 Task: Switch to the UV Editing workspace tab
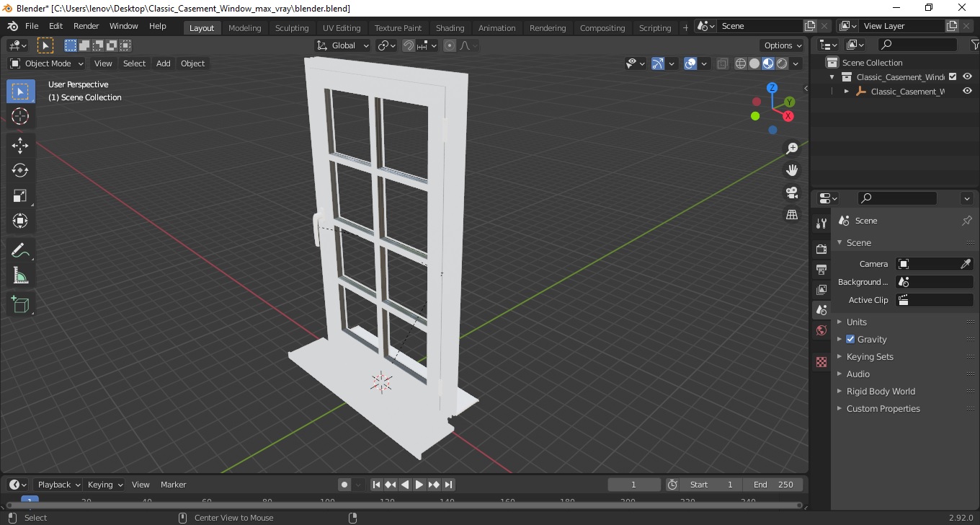point(342,28)
